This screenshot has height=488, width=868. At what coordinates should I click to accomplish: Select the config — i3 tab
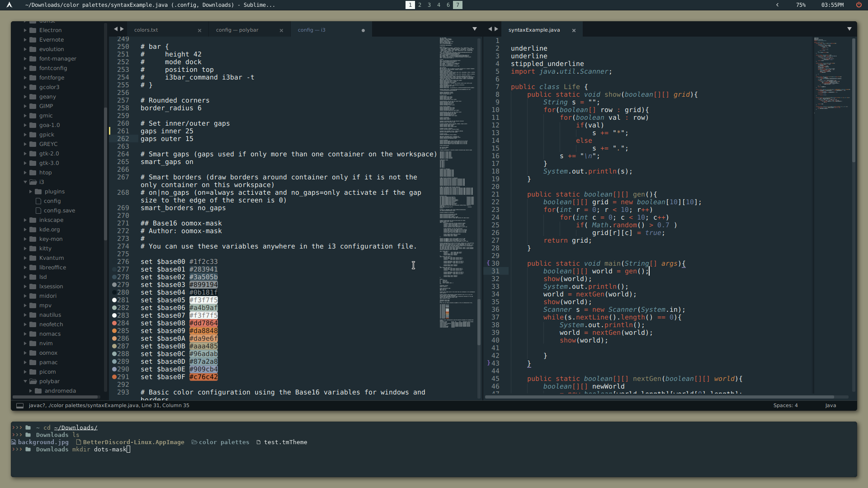311,30
